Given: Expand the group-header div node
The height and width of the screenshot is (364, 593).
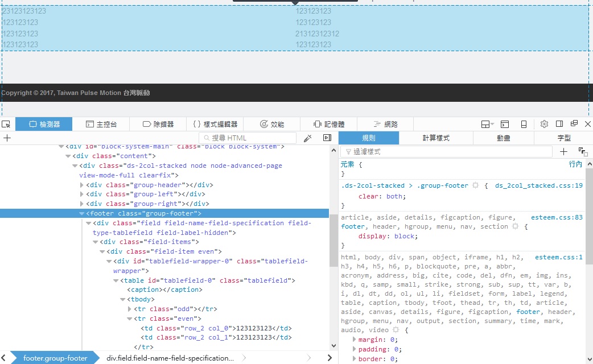Looking at the screenshot, I should pos(81,185).
